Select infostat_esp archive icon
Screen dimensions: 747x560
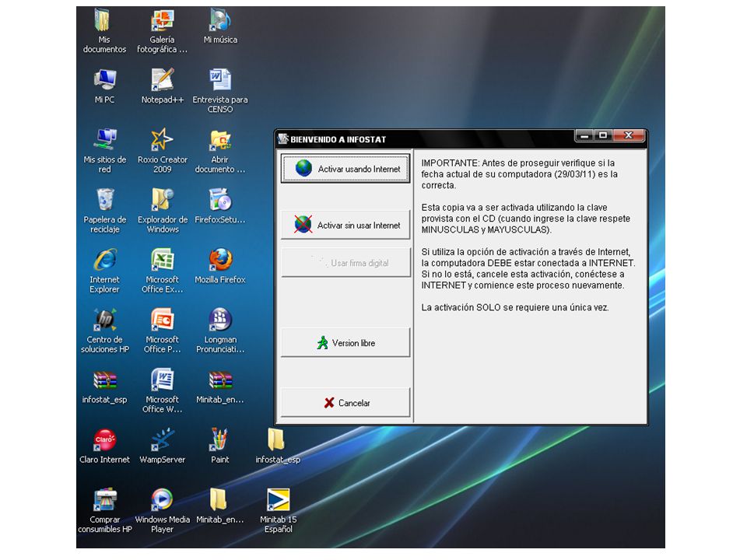point(105,387)
